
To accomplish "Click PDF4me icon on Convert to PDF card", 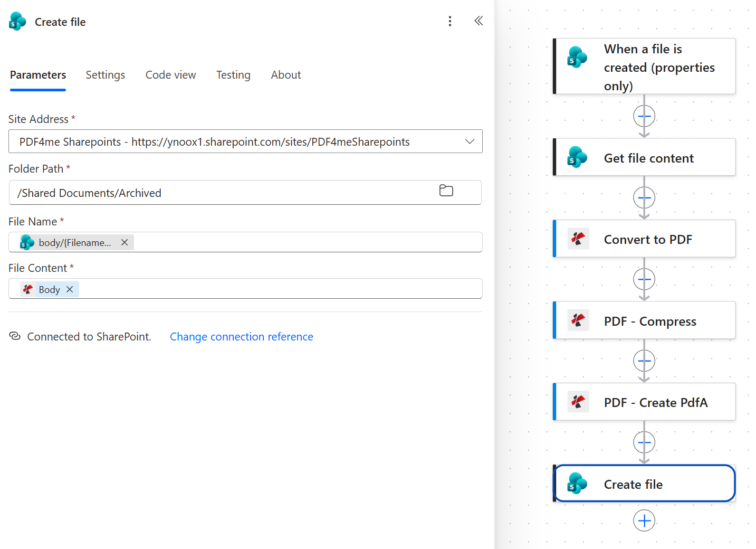I will click(x=578, y=239).
